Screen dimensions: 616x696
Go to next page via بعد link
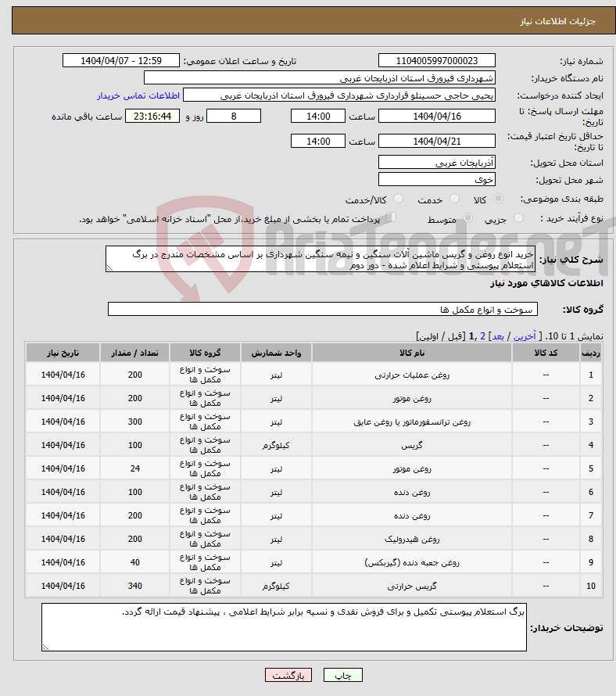tap(498, 336)
